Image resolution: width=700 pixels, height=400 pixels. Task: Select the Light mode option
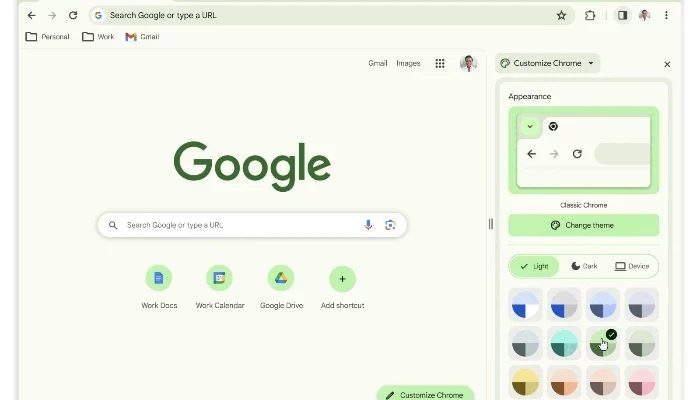pos(534,266)
